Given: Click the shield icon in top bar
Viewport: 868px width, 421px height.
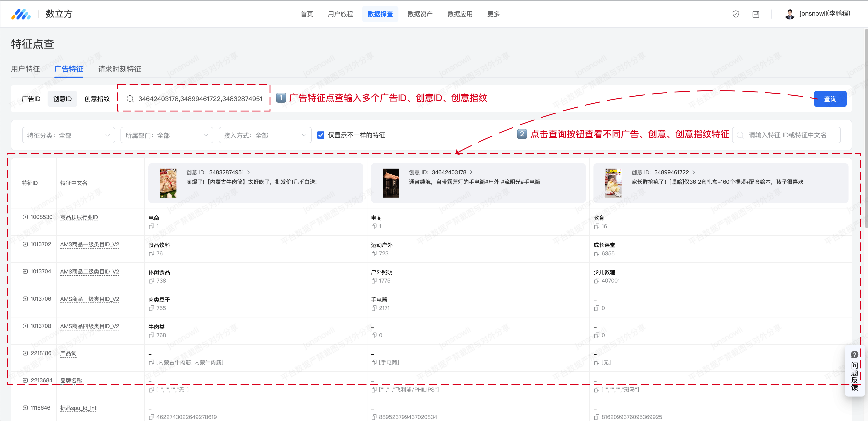Looking at the screenshot, I should pyautogui.click(x=735, y=14).
